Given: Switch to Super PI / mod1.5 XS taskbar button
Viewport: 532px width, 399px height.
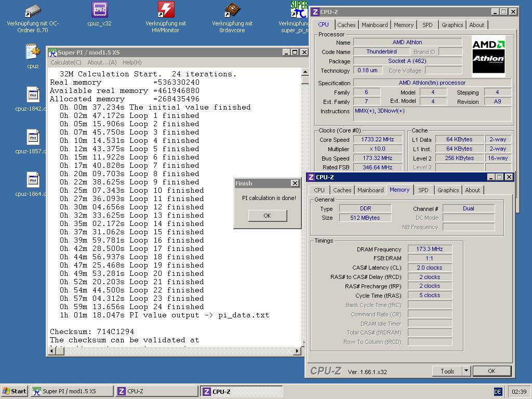Looking at the screenshot, I should pyautogui.click(x=72, y=391).
